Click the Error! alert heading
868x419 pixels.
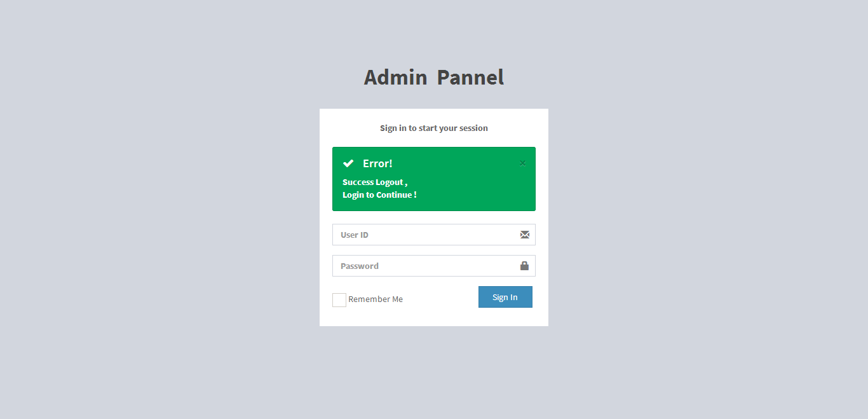377,163
